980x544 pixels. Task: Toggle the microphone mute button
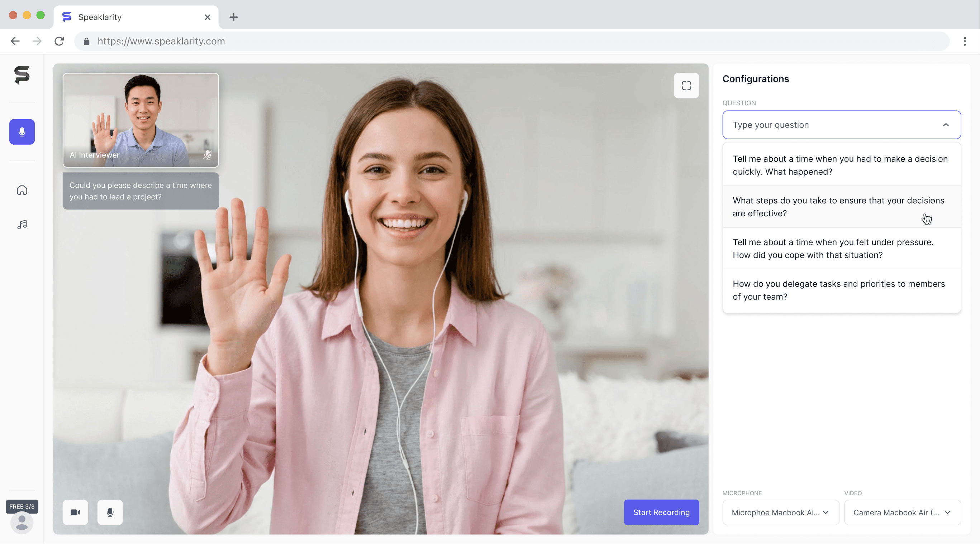tap(110, 512)
